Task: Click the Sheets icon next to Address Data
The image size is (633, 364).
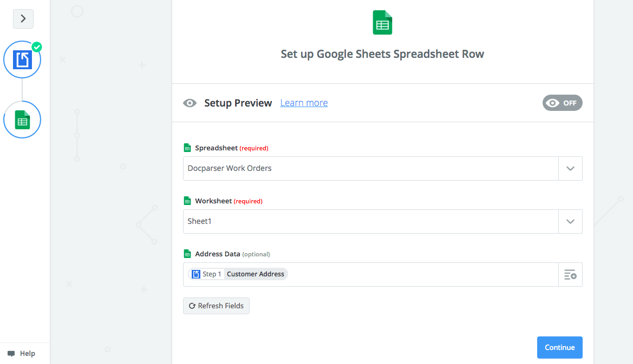Action: (187, 254)
